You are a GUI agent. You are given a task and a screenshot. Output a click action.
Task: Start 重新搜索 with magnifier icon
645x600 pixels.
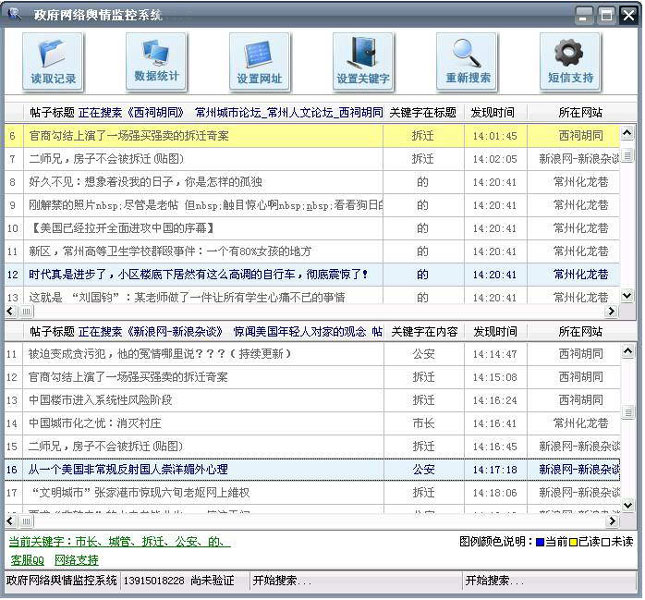click(467, 62)
